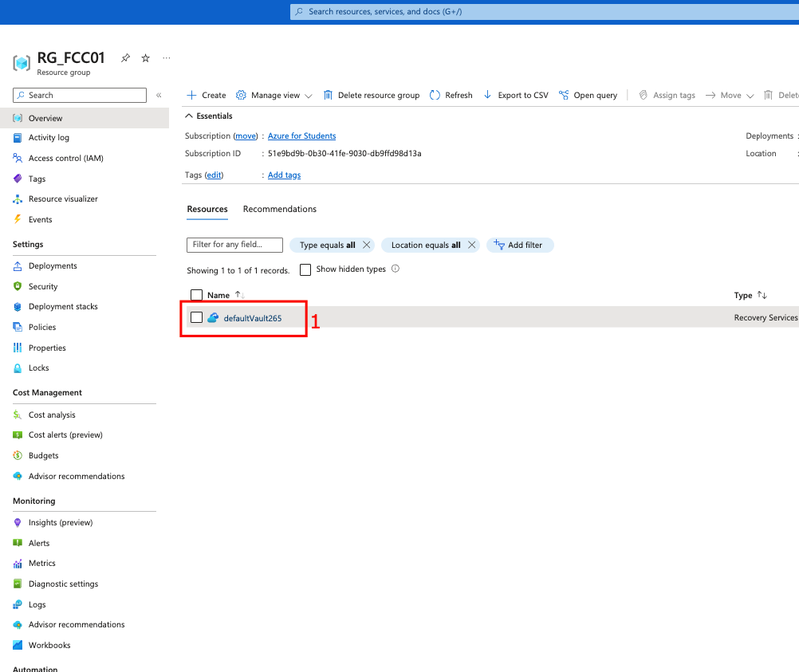Open the Azure for Students subscription link
Viewport: 799px width, 672px height.
(301, 136)
